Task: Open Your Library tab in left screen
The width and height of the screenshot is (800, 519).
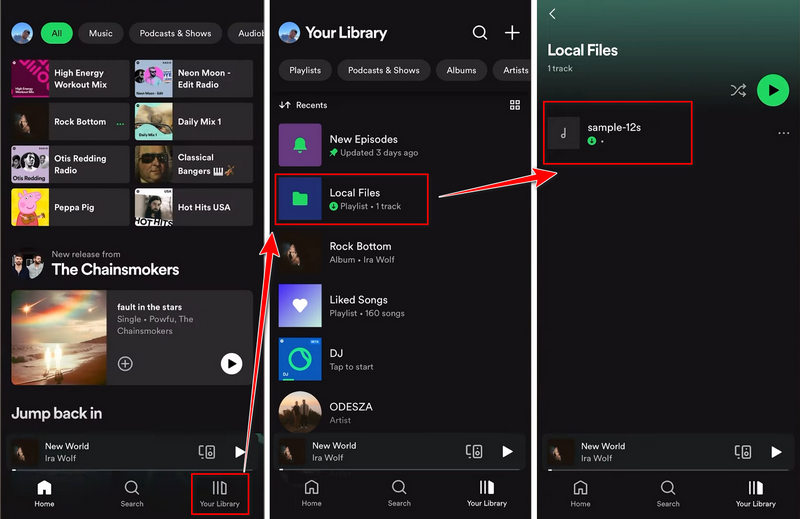Action: [219, 493]
